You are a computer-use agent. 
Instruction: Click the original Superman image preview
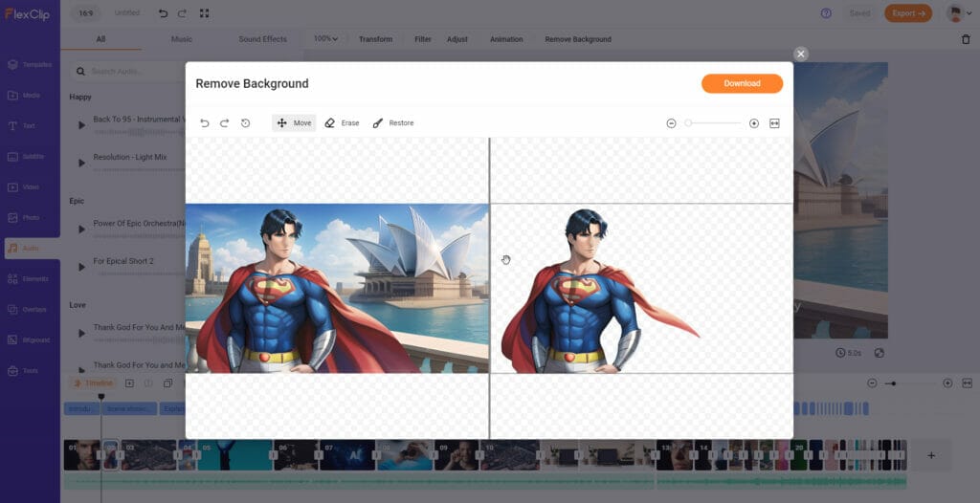point(337,288)
